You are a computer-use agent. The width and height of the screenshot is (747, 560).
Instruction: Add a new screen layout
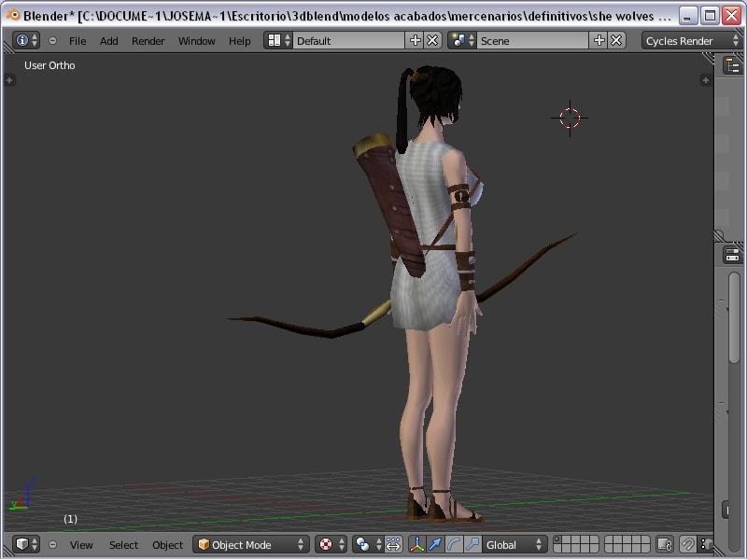pos(415,40)
